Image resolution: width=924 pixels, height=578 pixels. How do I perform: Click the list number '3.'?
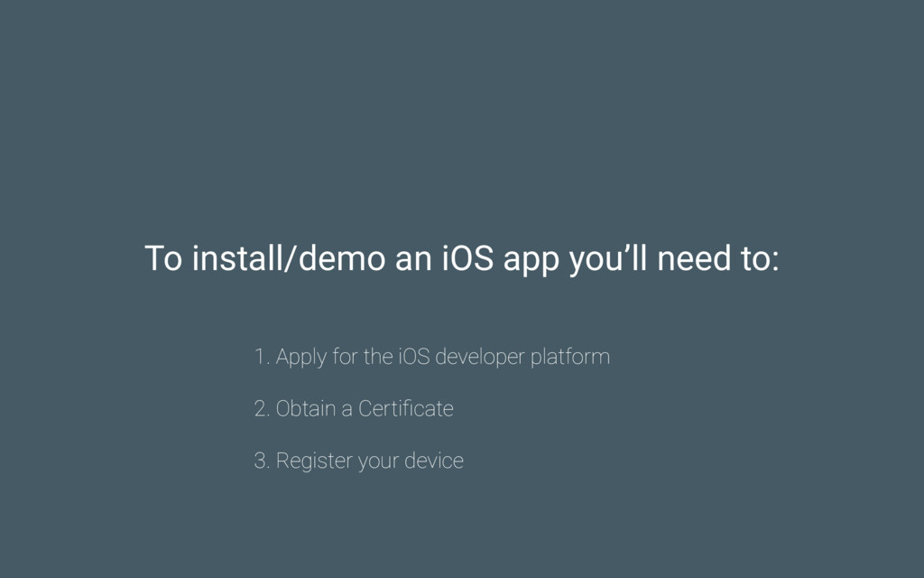pos(262,461)
